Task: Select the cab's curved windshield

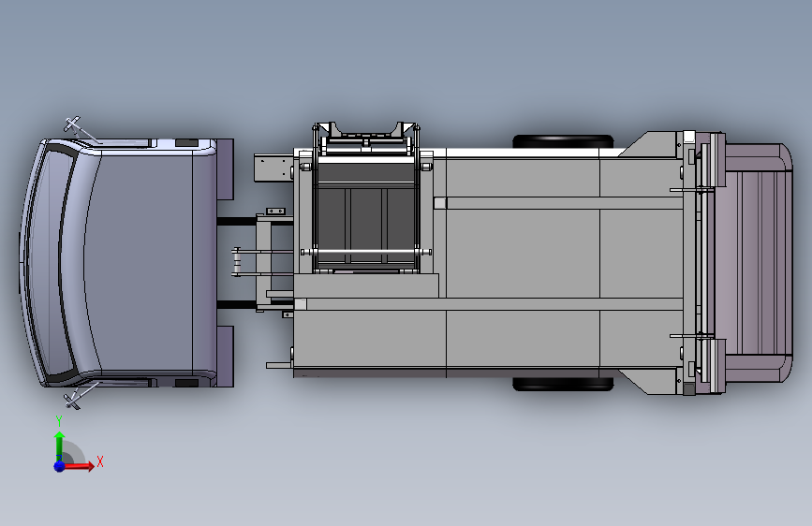Action: (x=50, y=263)
